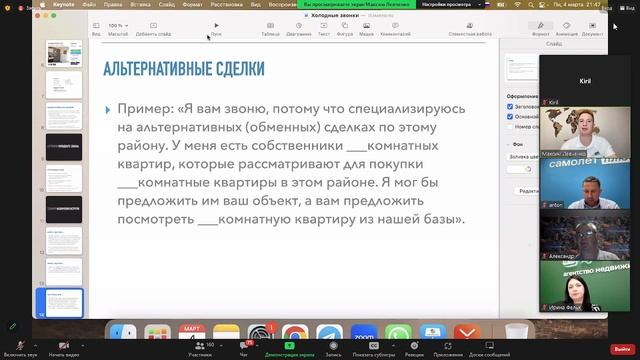Viewport: 640px width, 360px height.
Task: Select the topmost thumbnail in slide navigator
Action: [64, 53]
